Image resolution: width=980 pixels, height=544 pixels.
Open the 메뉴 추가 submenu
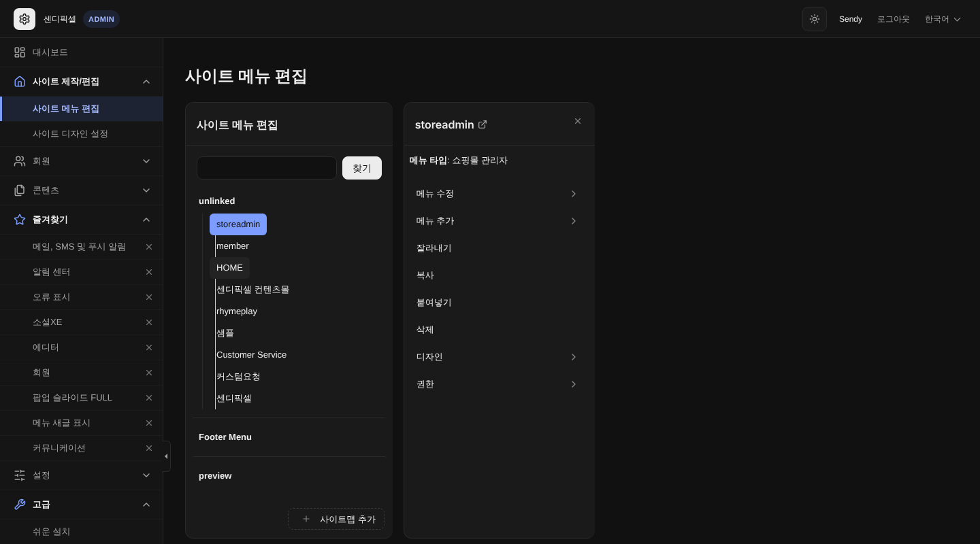499,221
